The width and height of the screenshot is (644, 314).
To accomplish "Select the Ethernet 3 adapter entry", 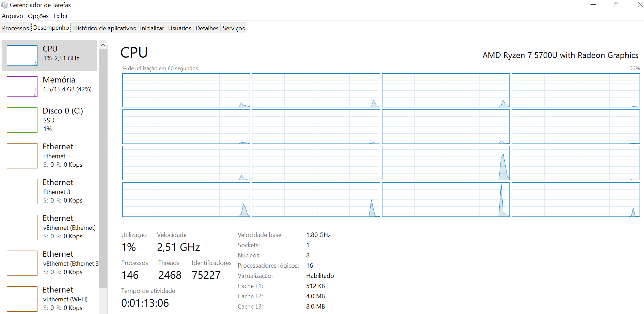I will 49,191.
